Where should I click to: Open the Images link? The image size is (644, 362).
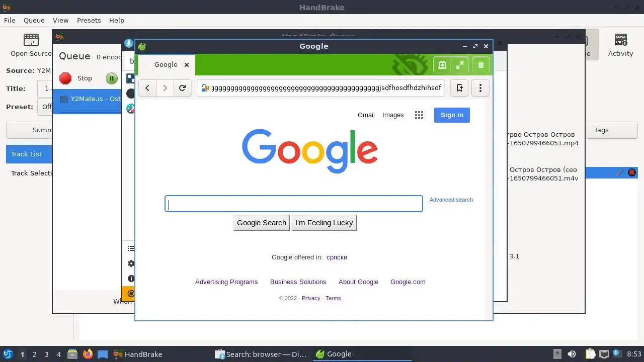pos(393,115)
